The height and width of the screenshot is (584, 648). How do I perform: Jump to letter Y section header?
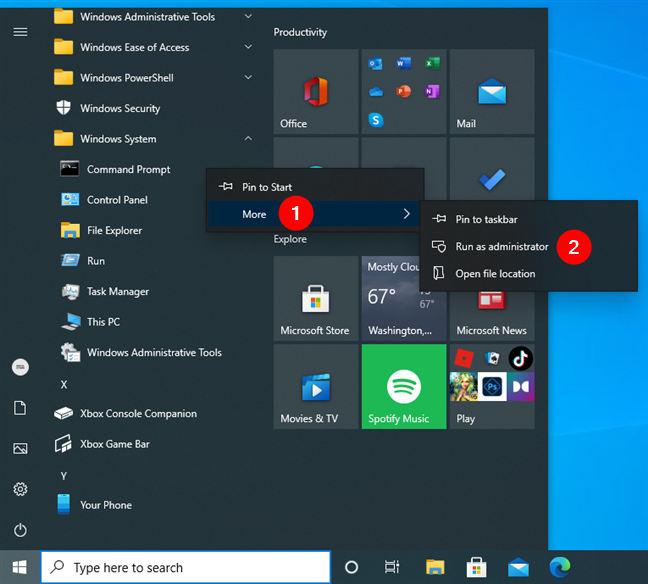tap(64, 476)
